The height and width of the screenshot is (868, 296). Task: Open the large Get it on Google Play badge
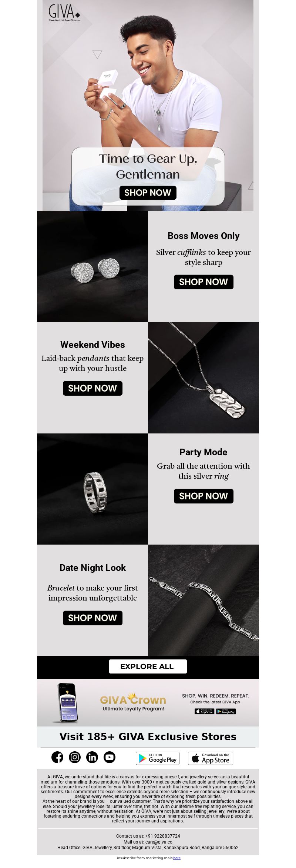point(158,758)
